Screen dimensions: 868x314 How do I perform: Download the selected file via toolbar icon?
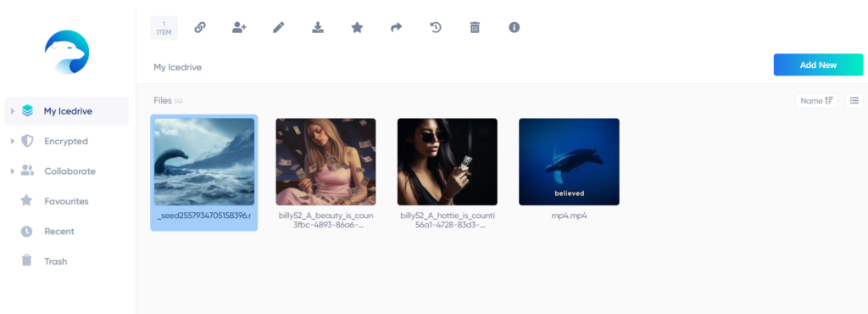[318, 27]
